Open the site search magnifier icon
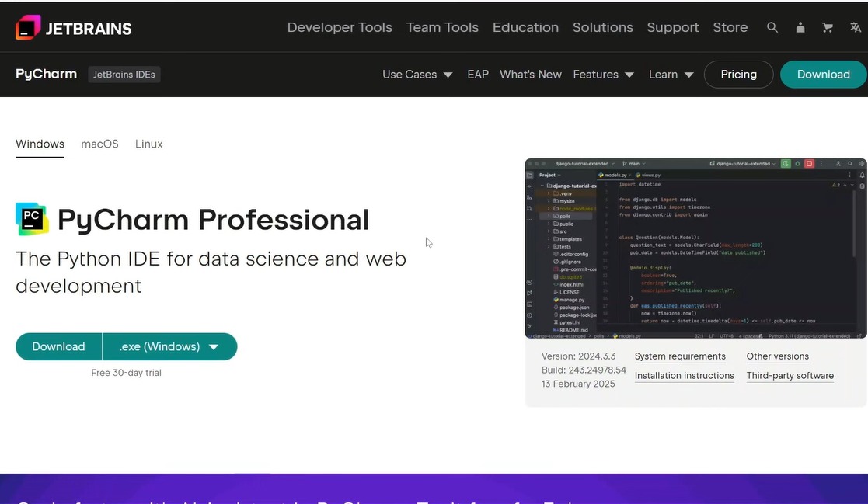The width and height of the screenshot is (868, 504). pos(772,28)
